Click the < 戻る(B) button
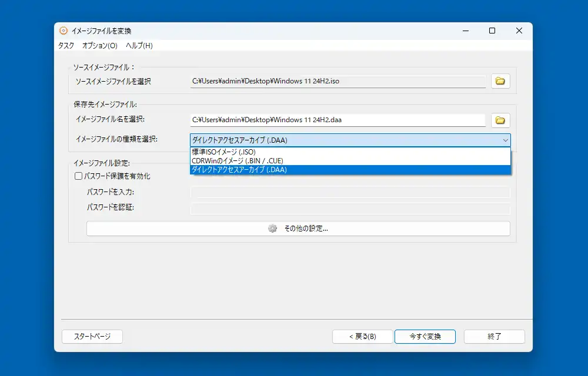This screenshot has height=376, width=588. pyautogui.click(x=362, y=337)
